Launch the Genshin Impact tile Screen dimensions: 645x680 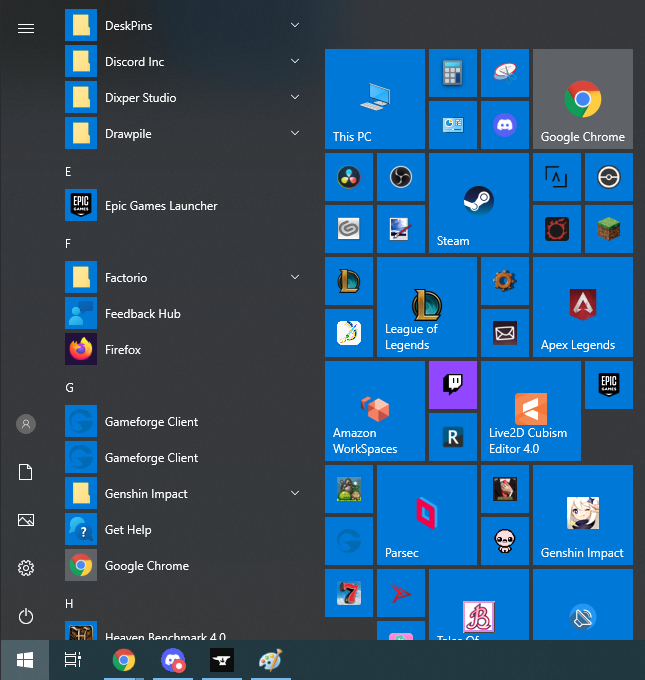coord(583,515)
